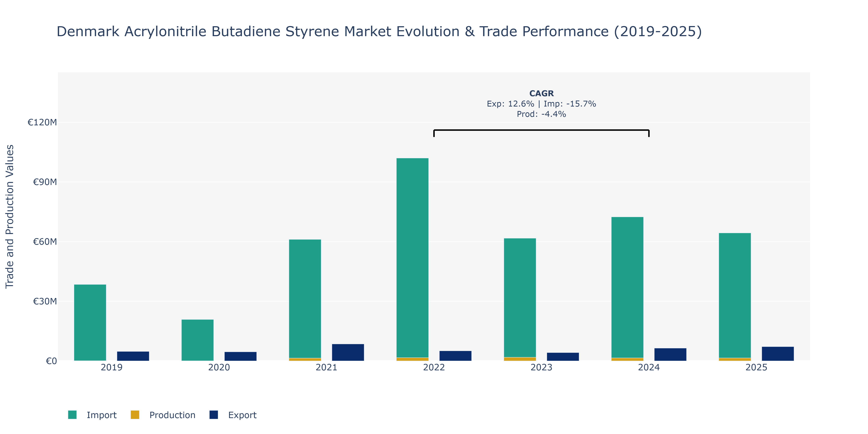Click the 2022 Production bar segment
The height and width of the screenshot is (434, 868).
tap(412, 359)
